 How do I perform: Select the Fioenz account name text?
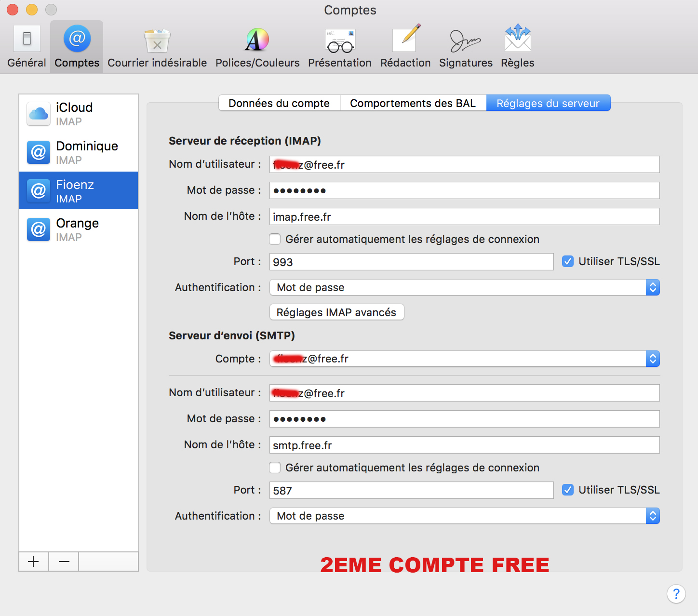(75, 185)
